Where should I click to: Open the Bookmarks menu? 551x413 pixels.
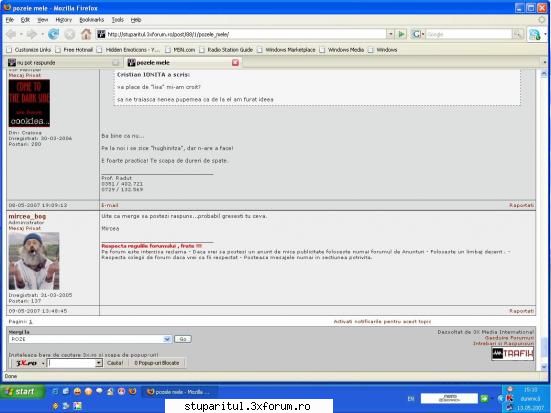click(91, 20)
